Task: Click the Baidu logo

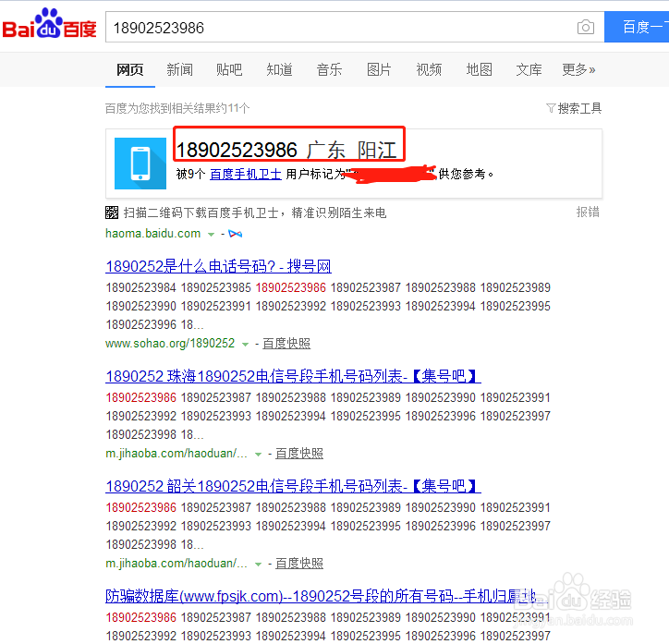Action: (50, 24)
